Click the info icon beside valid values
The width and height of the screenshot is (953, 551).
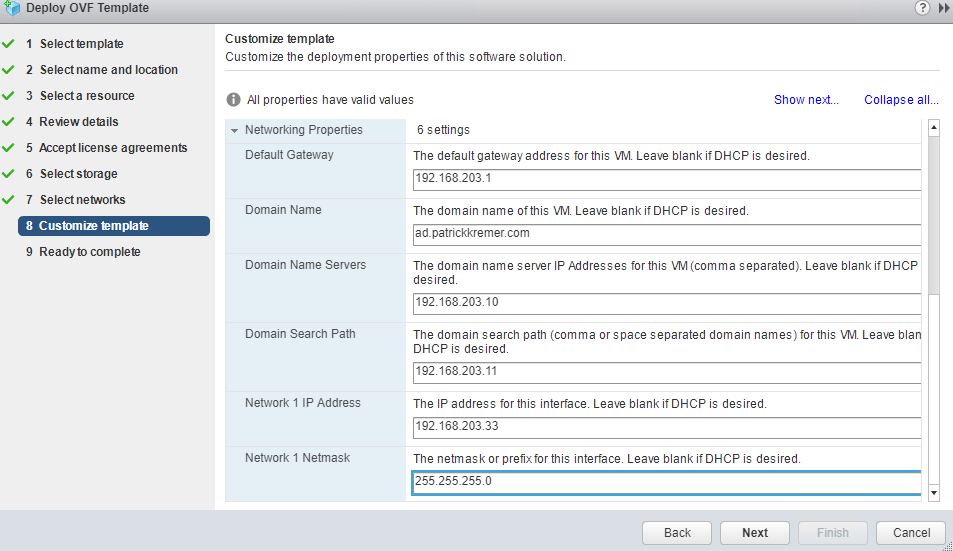[x=233, y=100]
